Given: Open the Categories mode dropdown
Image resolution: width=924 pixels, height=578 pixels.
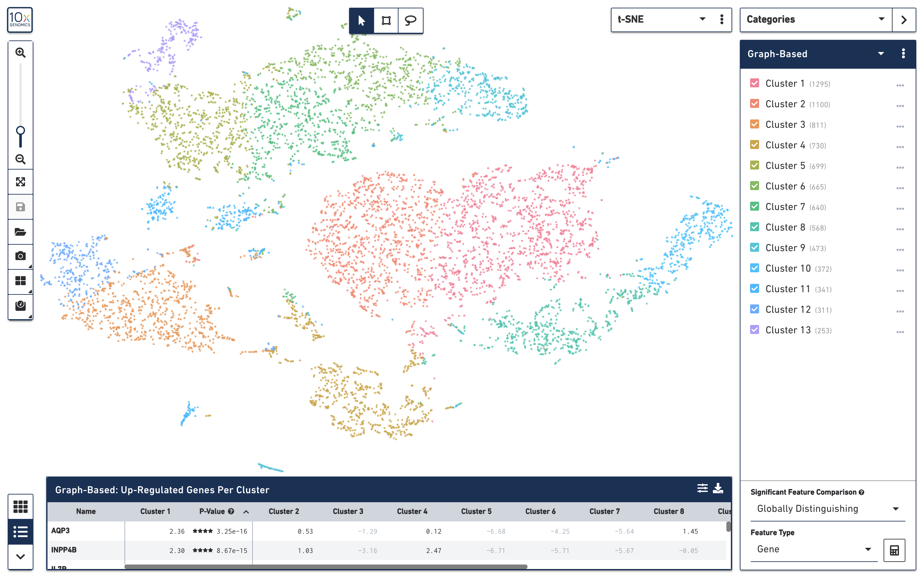Looking at the screenshot, I should (816, 20).
